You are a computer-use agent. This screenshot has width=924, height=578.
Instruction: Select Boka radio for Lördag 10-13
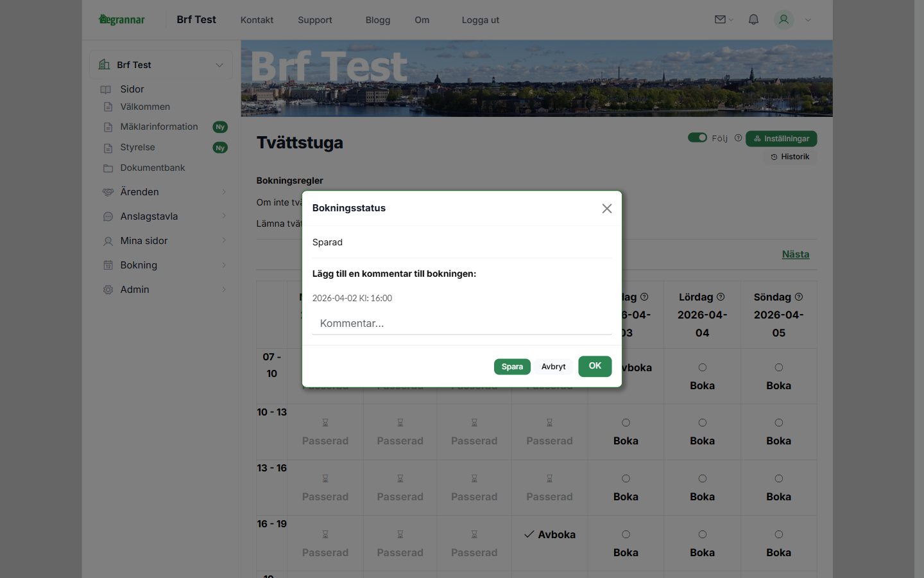point(703,423)
